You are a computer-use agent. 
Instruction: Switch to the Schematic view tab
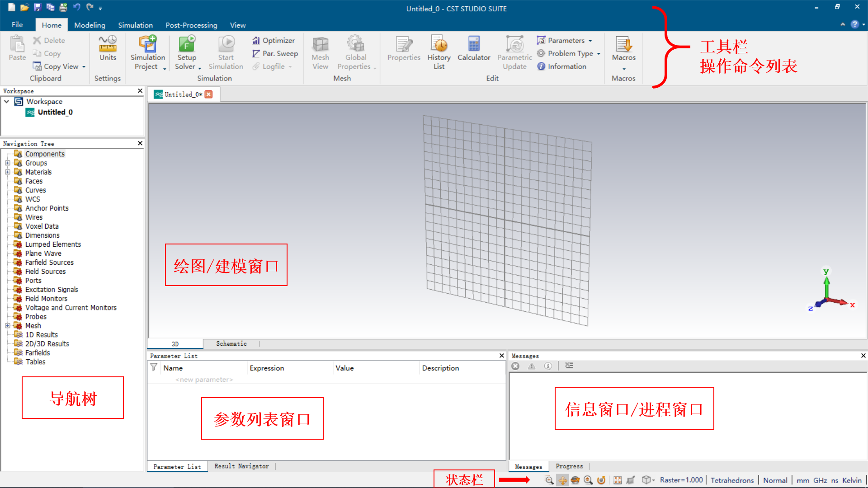(231, 344)
